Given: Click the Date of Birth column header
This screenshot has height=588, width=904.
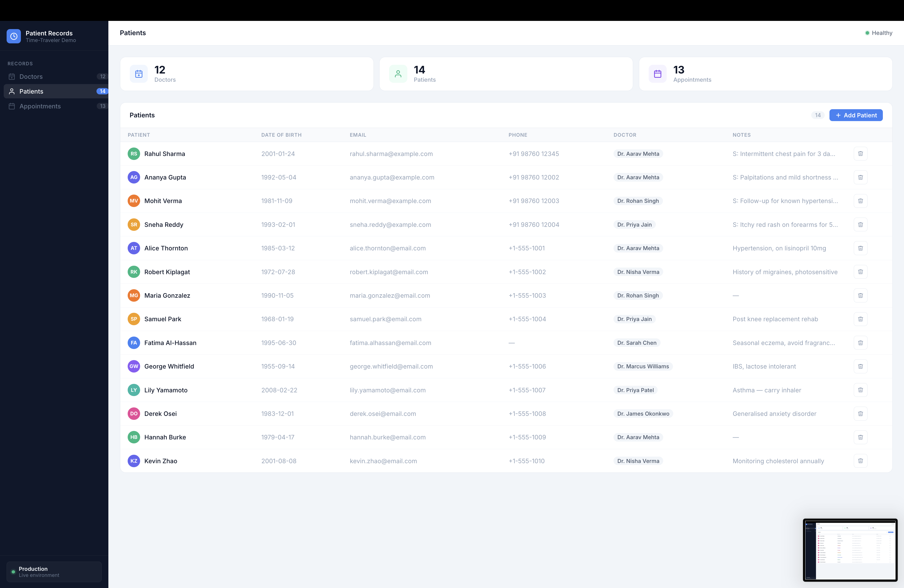Looking at the screenshot, I should click(281, 135).
